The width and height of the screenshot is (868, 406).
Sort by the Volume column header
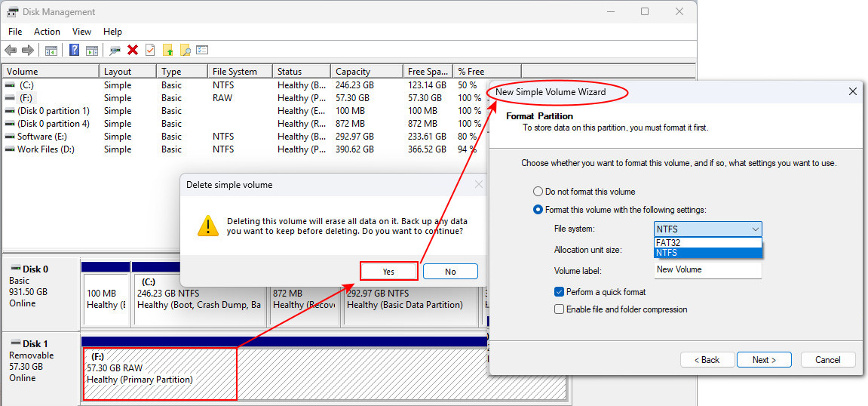click(51, 72)
